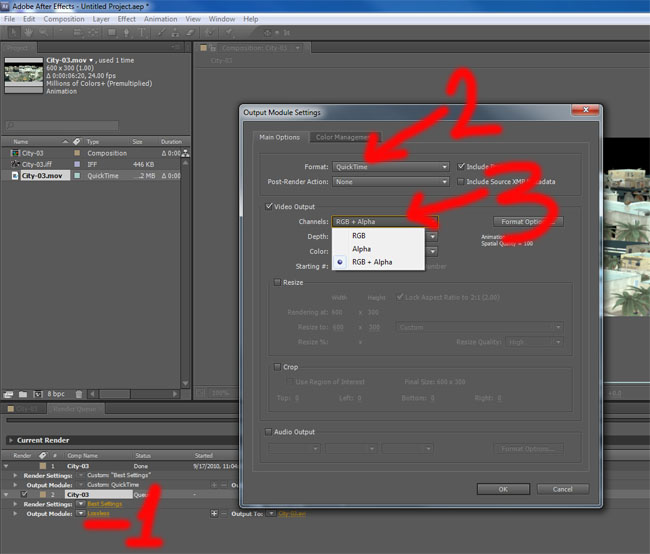Open the Animation menu
The height and width of the screenshot is (554, 650).
(160, 19)
